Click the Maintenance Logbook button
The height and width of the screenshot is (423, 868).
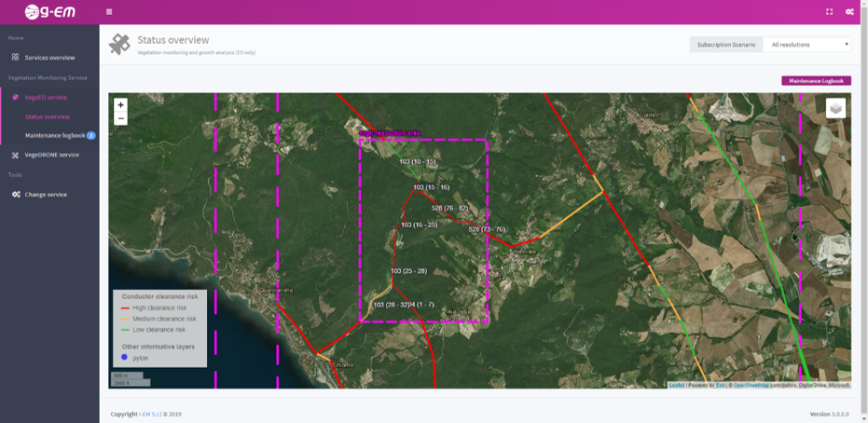(x=816, y=81)
